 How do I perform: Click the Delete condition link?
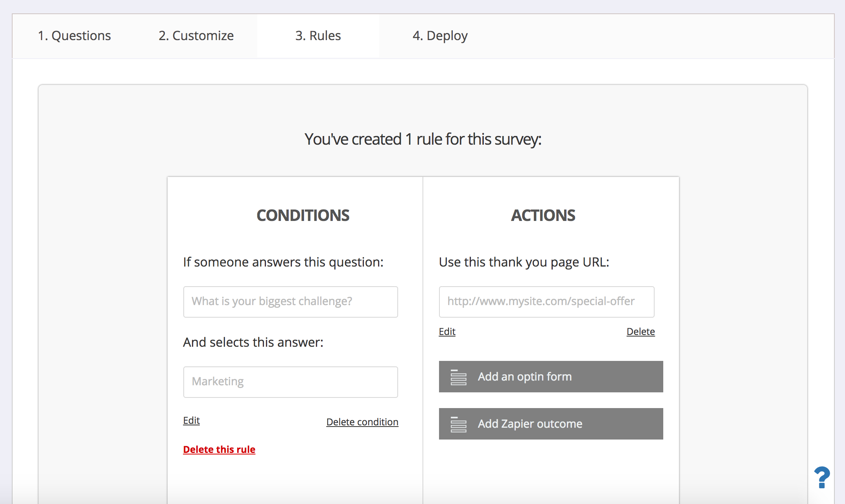362,422
